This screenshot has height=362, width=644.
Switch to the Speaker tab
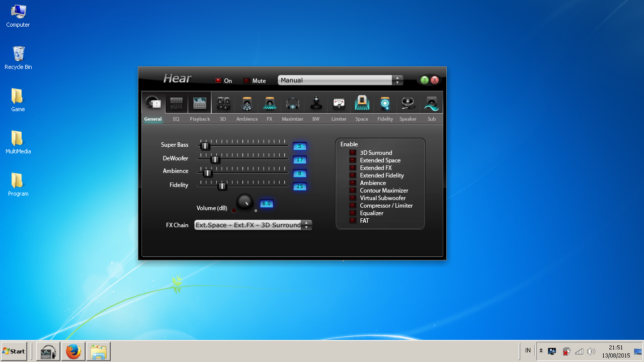point(408,103)
